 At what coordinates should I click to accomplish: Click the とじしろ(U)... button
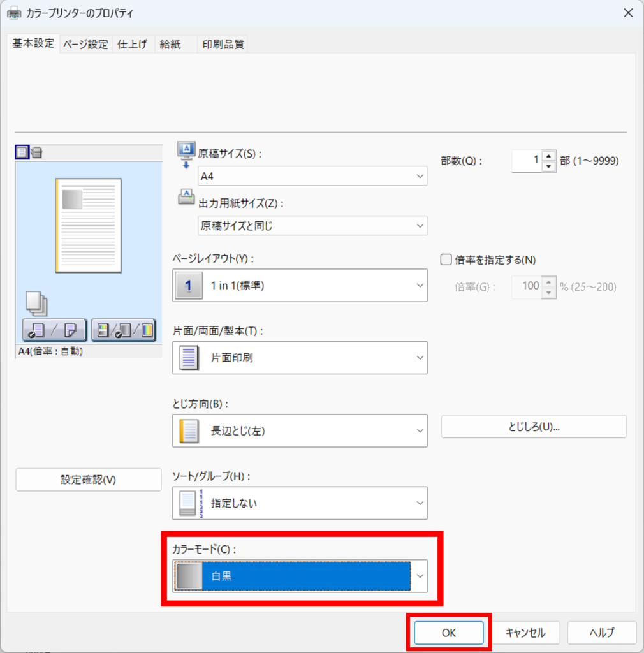[534, 427]
